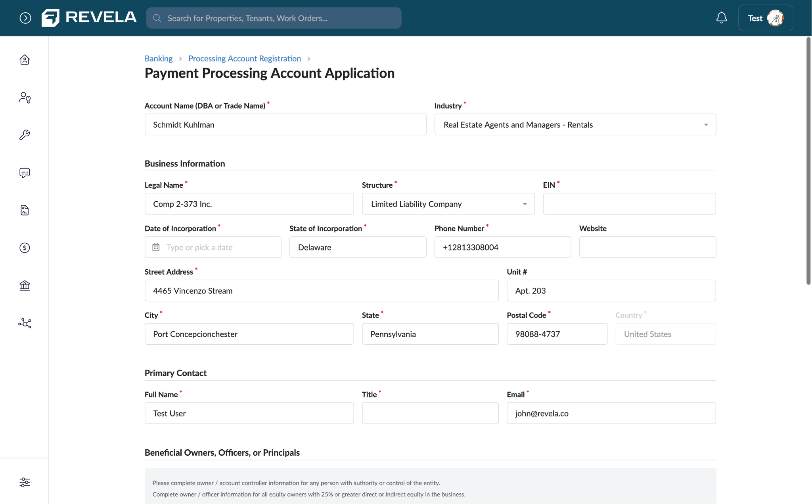Click the Unit # field

pos(611,290)
